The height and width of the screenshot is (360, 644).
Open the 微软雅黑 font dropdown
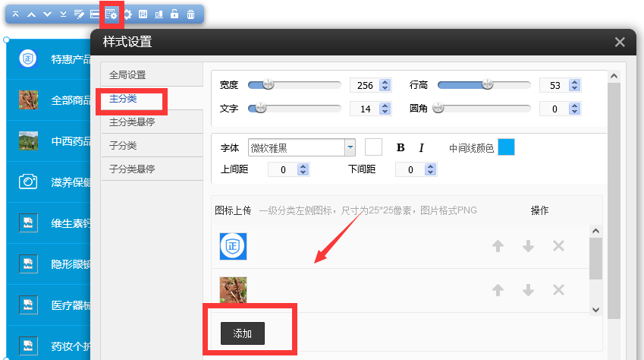(x=350, y=147)
